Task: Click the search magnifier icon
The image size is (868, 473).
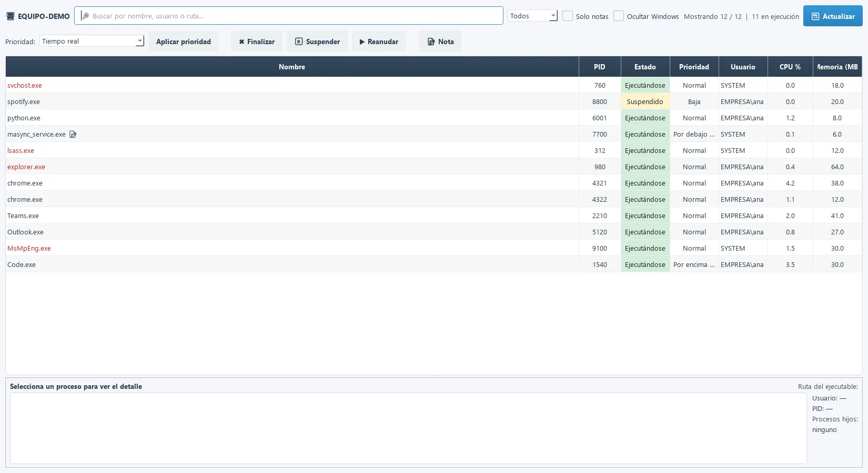Action: pos(85,16)
